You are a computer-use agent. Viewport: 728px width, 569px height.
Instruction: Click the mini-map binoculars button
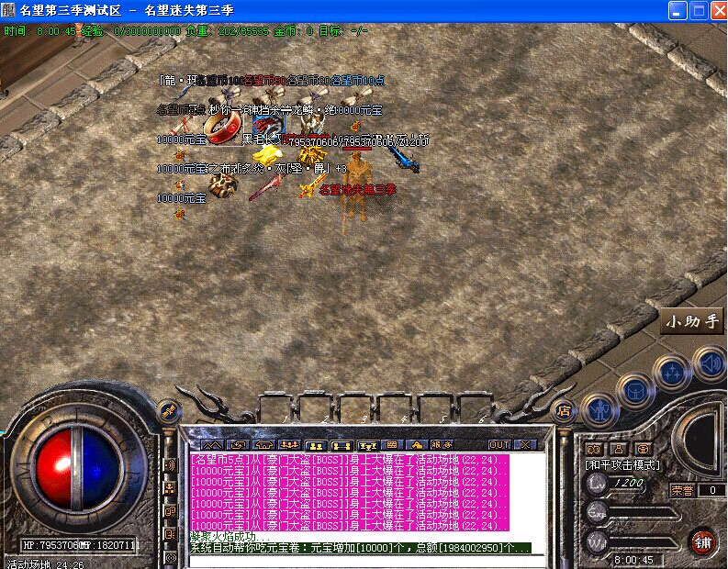point(594,449)
